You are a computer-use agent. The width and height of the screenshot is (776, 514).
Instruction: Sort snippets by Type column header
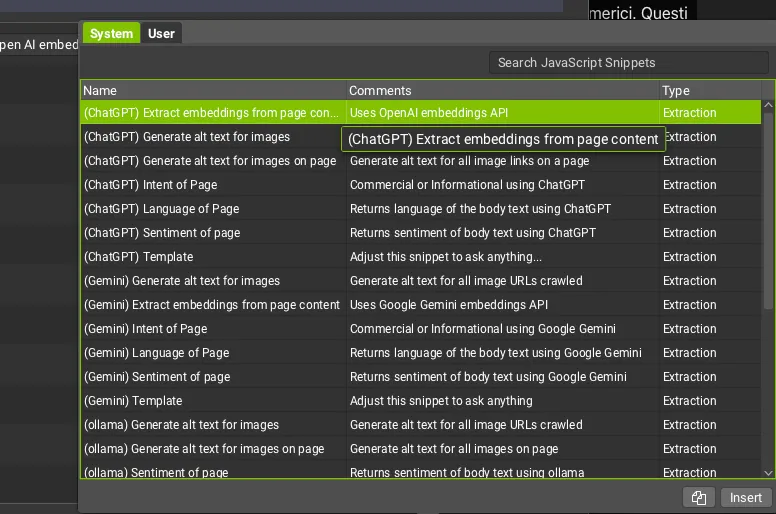click(710, 91)
